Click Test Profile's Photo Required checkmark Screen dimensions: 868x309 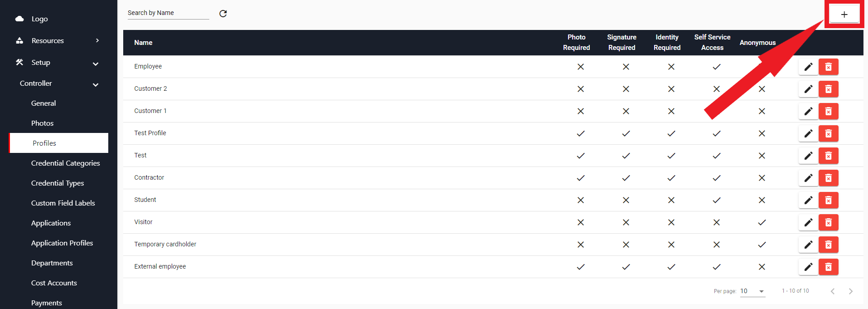pyautogui.click(x=580, y=133)
